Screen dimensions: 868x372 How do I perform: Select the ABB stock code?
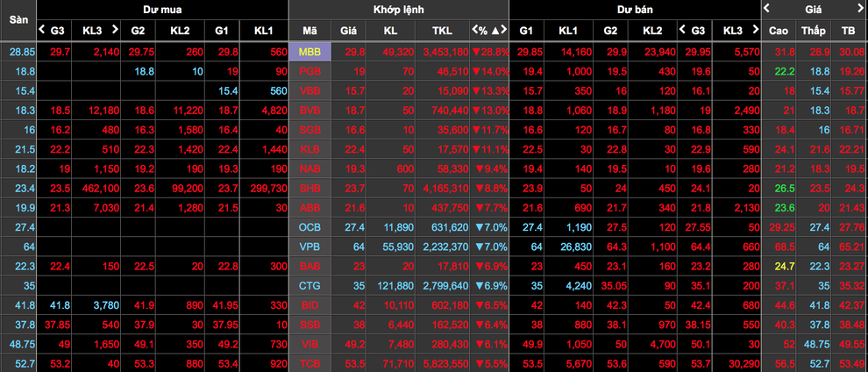click(310, 208)
